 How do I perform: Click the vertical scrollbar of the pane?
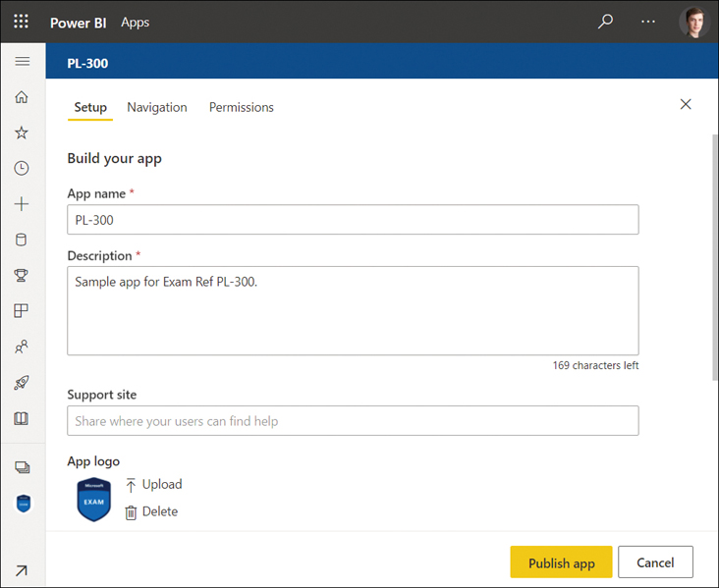point(714,256)
